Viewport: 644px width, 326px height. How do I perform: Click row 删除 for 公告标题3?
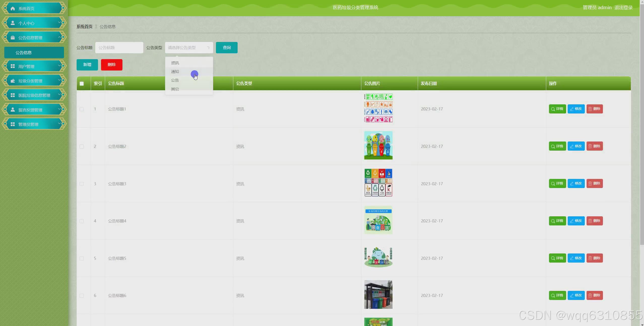[x=595, y=183]
